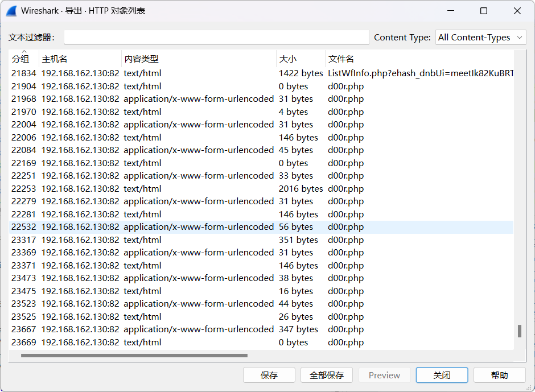
Task: Click hostname cell in row 23667
Action: tap(80, 329)
